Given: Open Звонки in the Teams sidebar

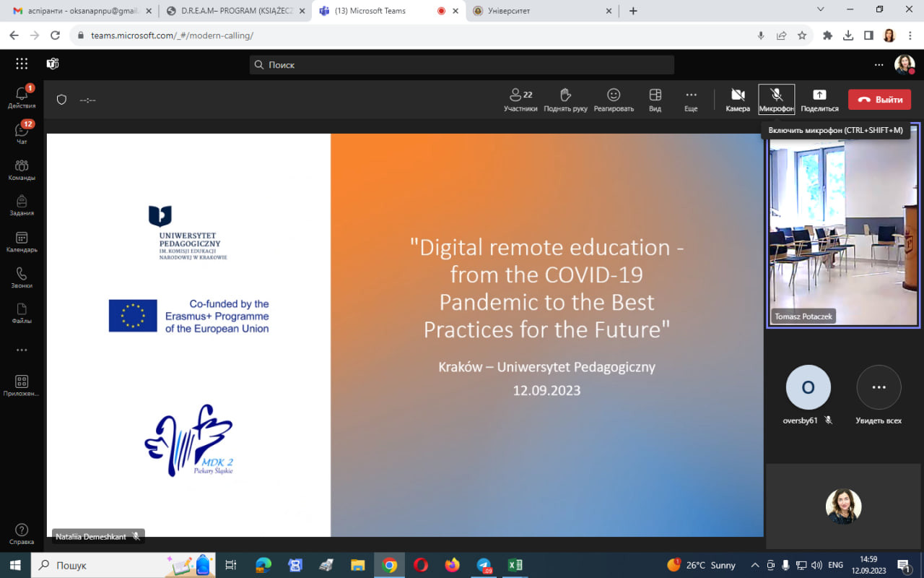Looking at the screenshot, I should (x=22, y=277).
